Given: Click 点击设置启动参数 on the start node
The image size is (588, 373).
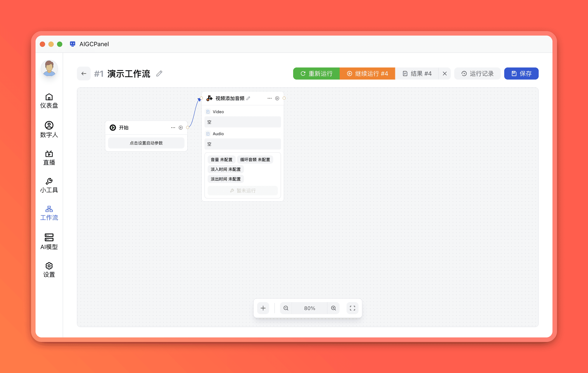Looking at the screenshot, I should pos(146,143).
